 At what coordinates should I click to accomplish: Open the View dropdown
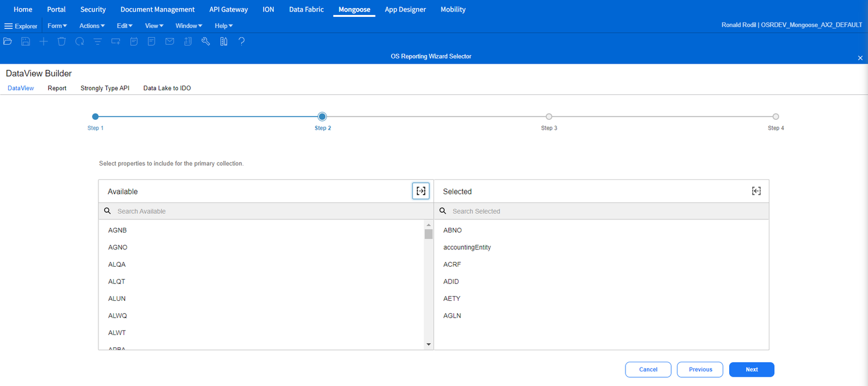tap(154, 25)
